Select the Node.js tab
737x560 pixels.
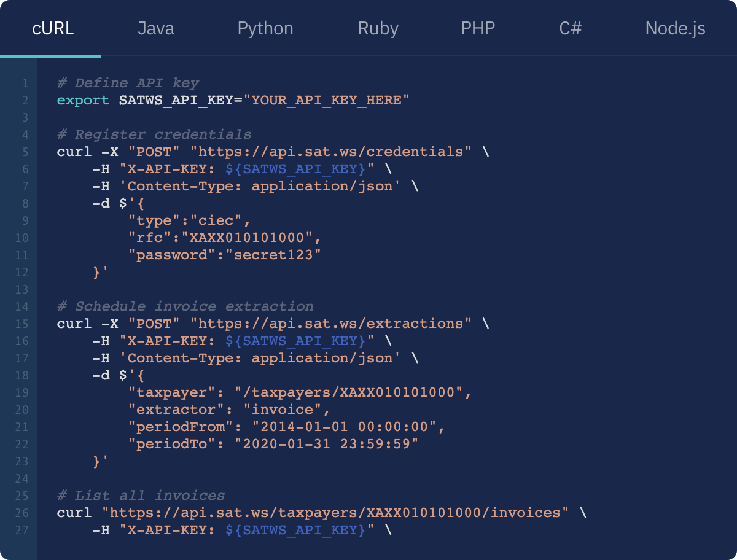tap(675, 28)
